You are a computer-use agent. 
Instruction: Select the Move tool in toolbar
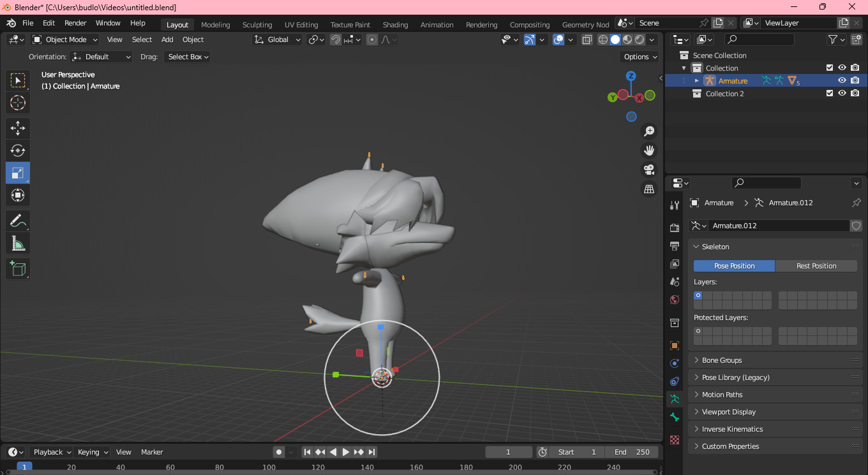(18, 128)
